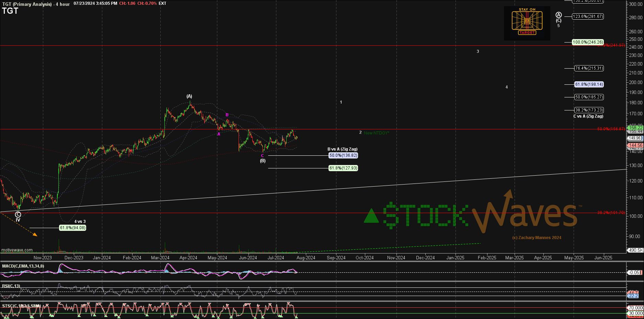Click the 300.00 price axis label
The width and height of the screenshot is (644, 319).
coord(636,4)
